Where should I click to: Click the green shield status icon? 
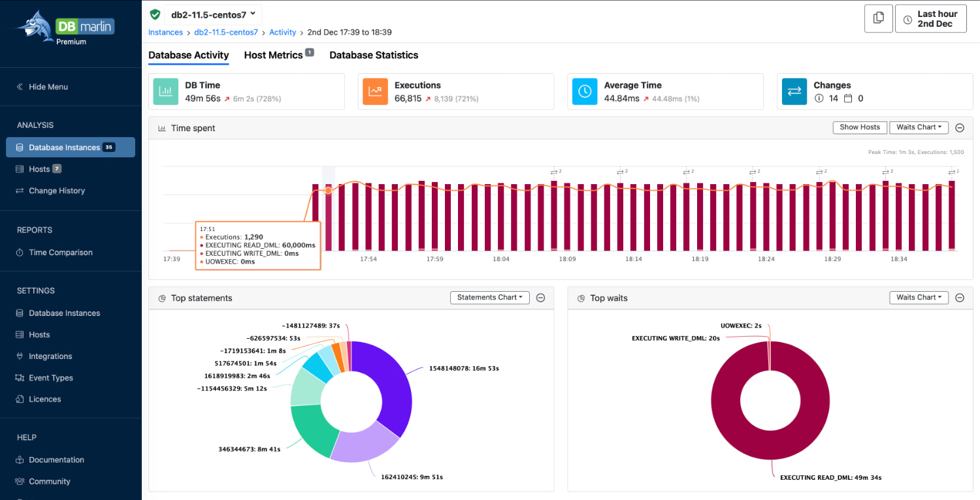(x=155, y=14)
